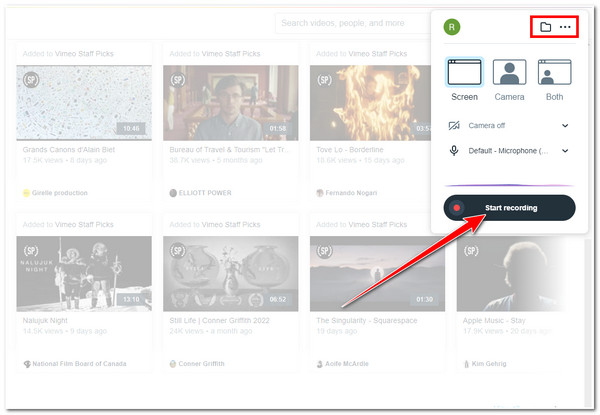Expand the Default Microphone dropdown
600x415 pixels.
pyautogui.click(x=509, y=151)
